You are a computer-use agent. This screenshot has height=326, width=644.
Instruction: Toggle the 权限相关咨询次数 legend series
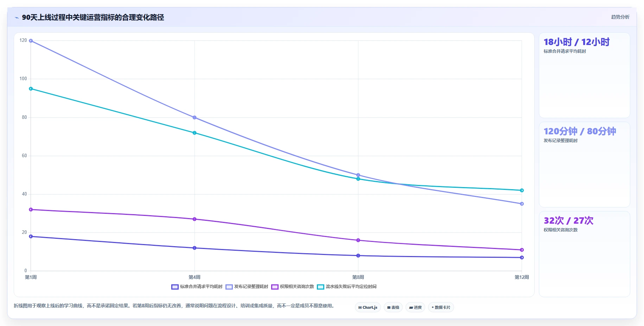point(293,287)
